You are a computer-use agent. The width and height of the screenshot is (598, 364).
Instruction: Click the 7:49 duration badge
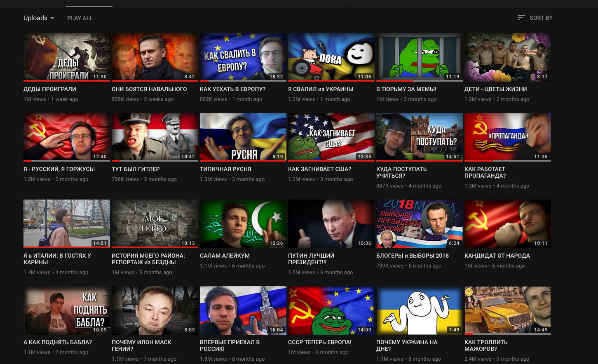click(x=454, y=330)
